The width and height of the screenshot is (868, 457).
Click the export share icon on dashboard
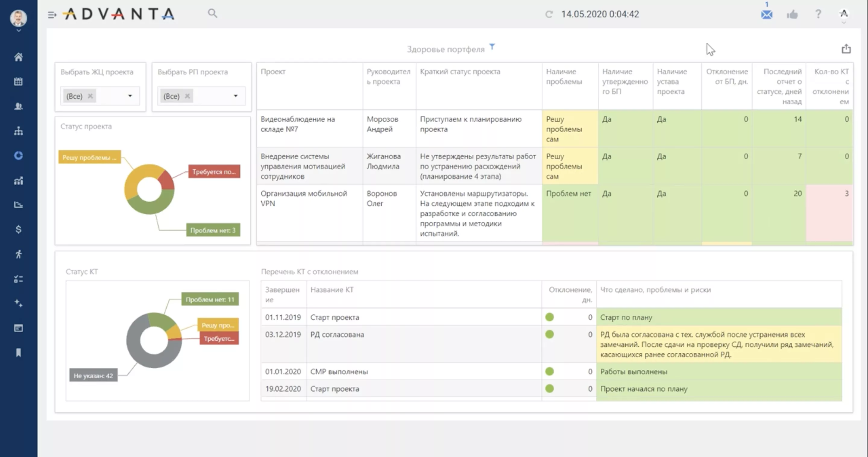click(x=846, y=49)
